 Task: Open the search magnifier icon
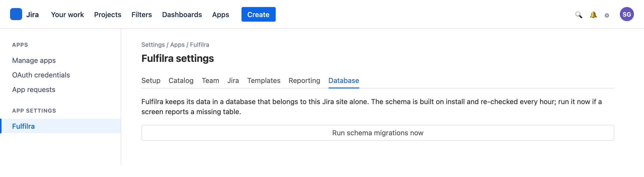[x=579, y=15]
